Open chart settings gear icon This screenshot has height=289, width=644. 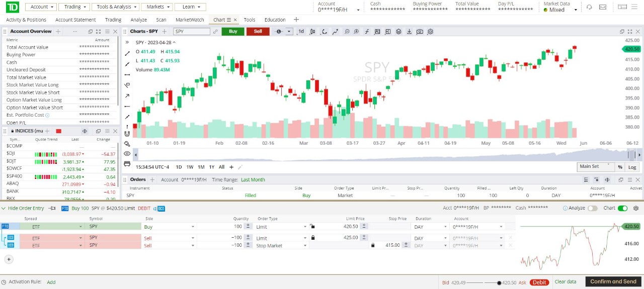pyautogui.click(x=431, y=31)
